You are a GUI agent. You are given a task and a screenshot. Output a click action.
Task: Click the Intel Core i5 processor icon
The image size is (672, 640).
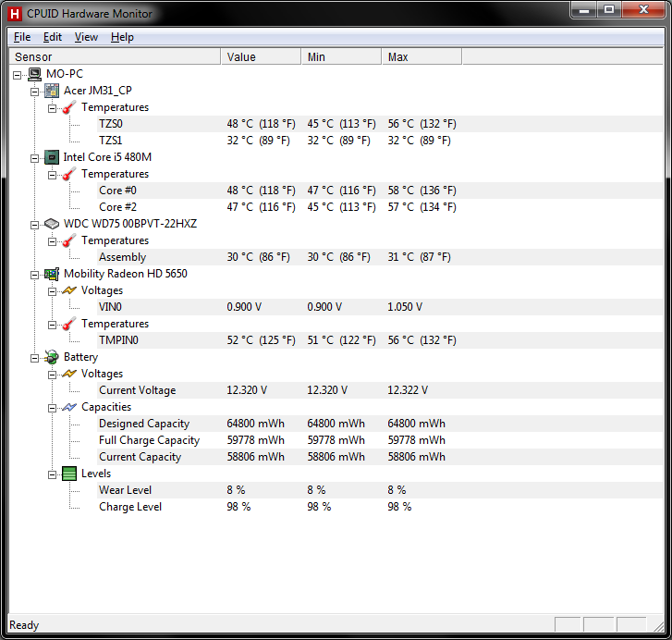(52, 157)
